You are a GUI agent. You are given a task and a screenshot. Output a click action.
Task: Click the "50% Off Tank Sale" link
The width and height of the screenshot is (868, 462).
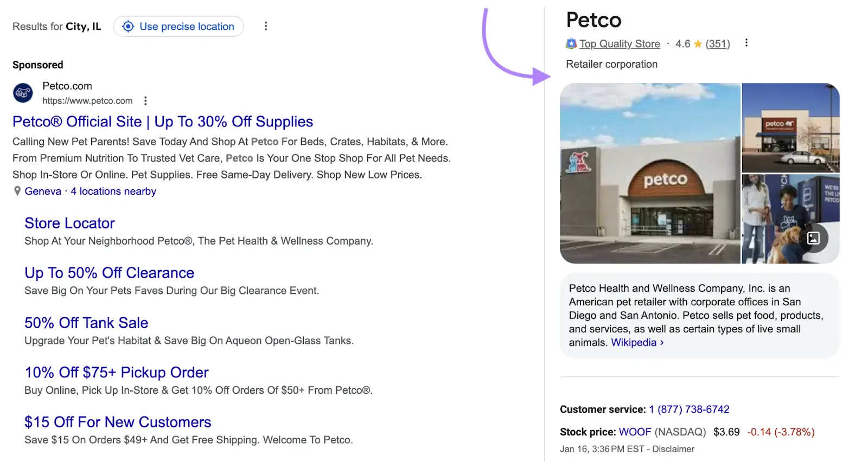point(86,323)
